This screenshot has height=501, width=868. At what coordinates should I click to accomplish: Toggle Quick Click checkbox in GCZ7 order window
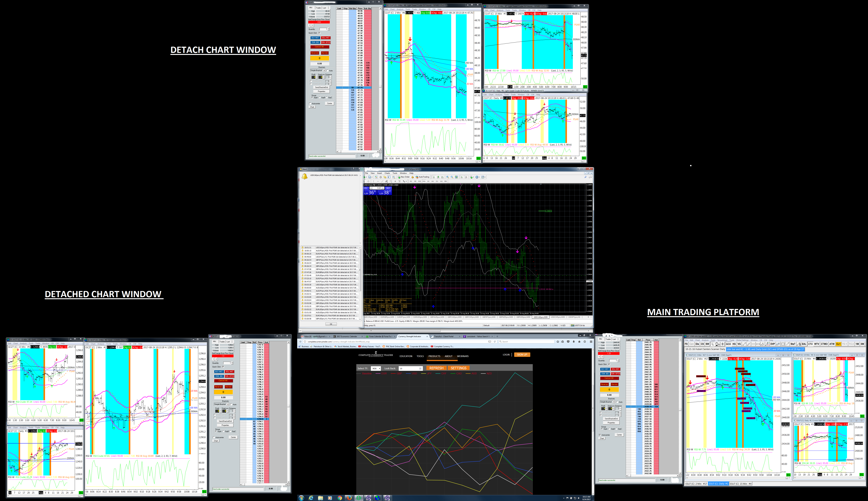(x=223, y=367)
